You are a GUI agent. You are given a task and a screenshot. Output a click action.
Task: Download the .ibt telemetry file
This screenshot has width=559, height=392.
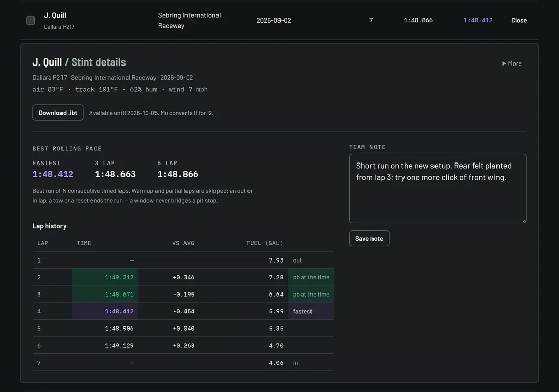click(58, 113)
